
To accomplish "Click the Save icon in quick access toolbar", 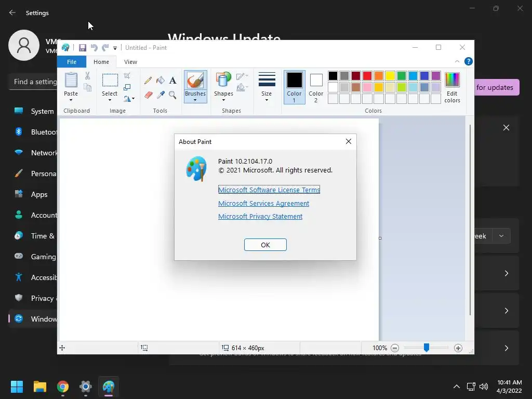I will click(83, 48).
